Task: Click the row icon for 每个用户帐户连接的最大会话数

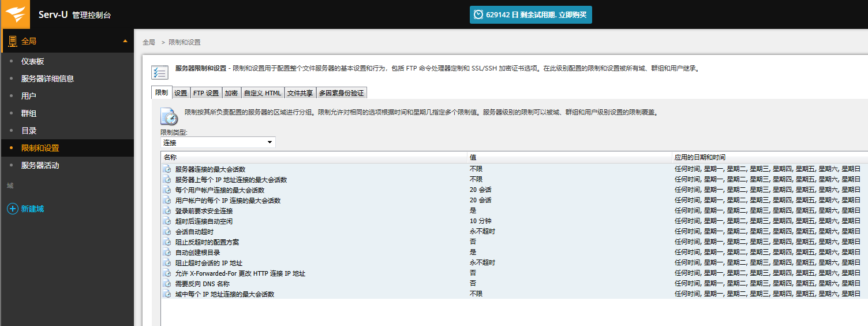Action: 167,190
